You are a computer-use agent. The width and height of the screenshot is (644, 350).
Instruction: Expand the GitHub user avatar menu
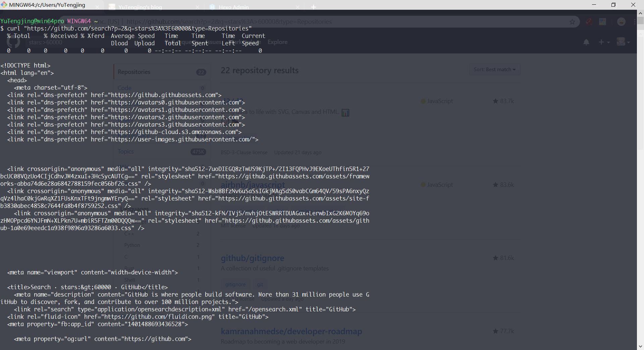point(624,42)
